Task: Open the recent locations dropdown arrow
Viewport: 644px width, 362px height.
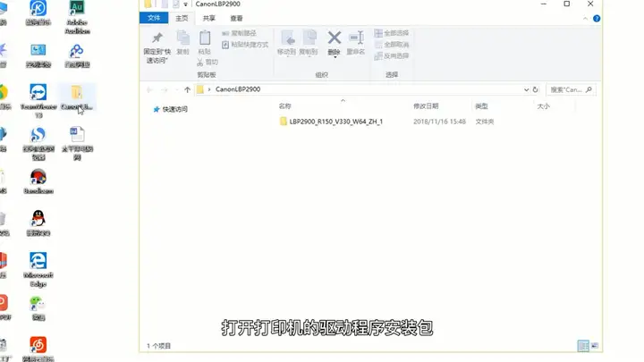Action: [x=176, y=89]
